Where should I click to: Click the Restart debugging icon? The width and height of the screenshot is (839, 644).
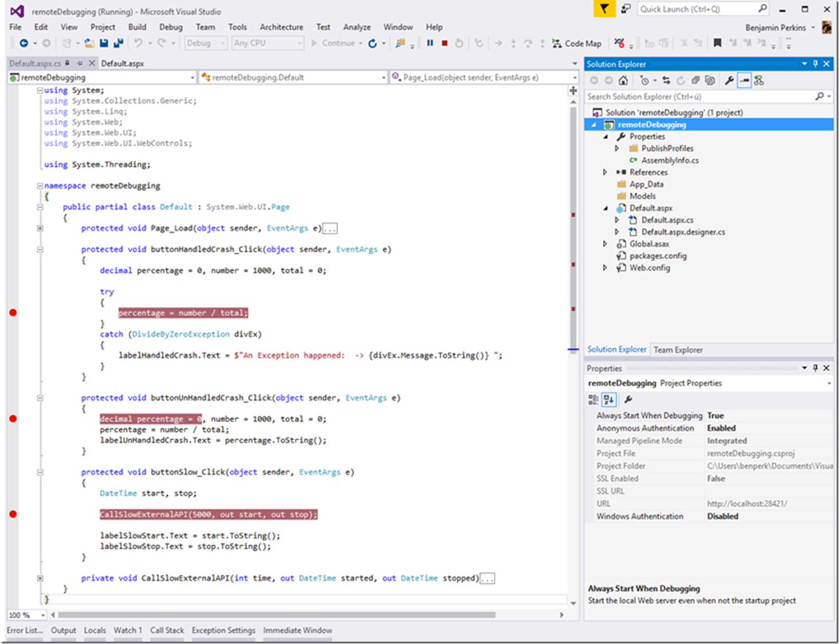pos(459,43)
